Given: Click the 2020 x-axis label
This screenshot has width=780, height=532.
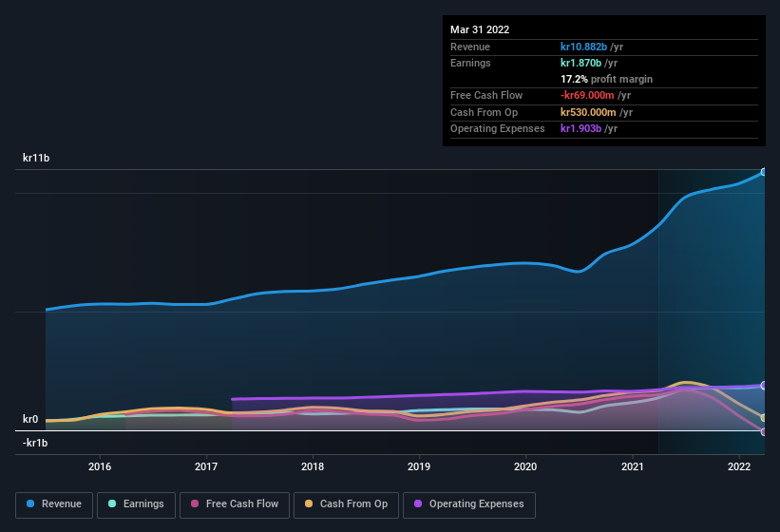Looking at the screenshot, I should 525,466.
